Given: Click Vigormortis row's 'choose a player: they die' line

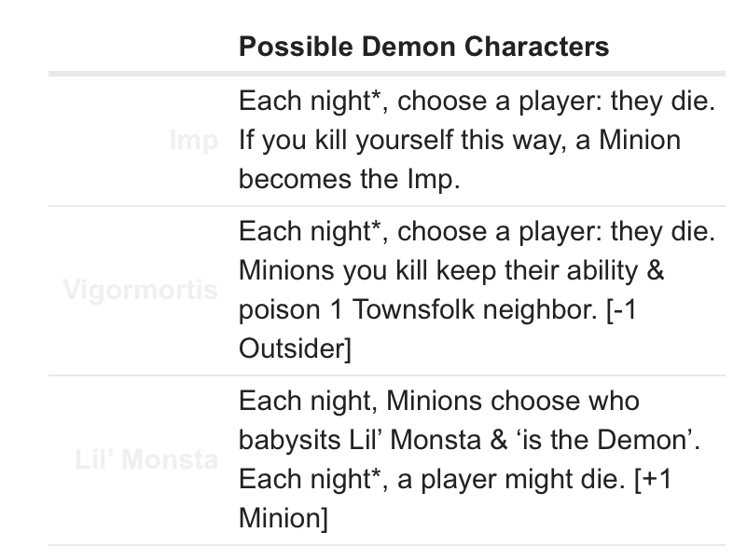Looking at the screenshot, I should (477, 231).
